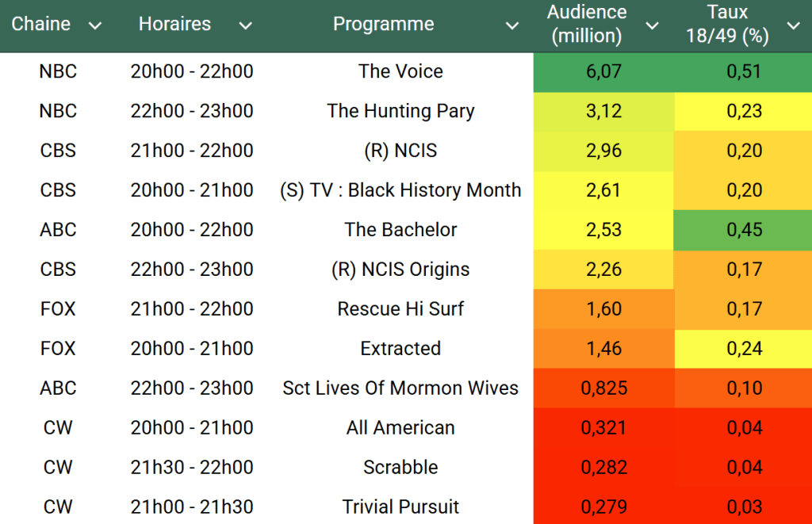Viewport: 812px width, 524px height.
Task: Select the Horaires header label
Action: point(174,24)
